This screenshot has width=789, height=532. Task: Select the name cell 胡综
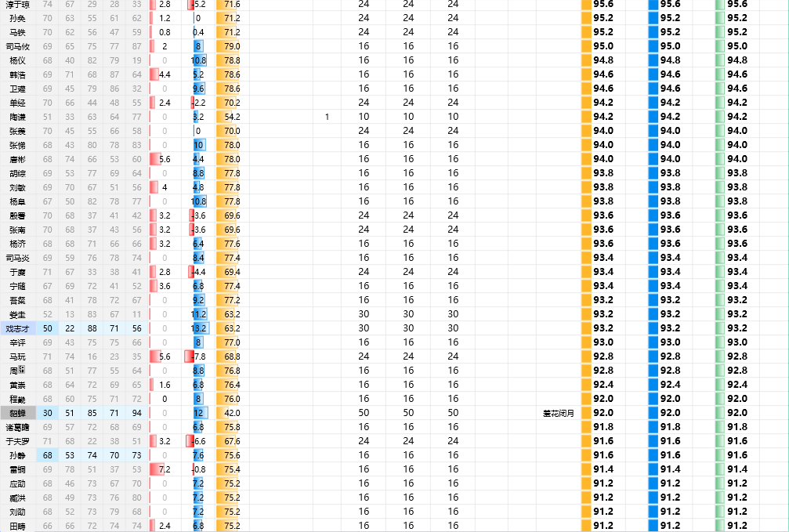coord(17,174)
